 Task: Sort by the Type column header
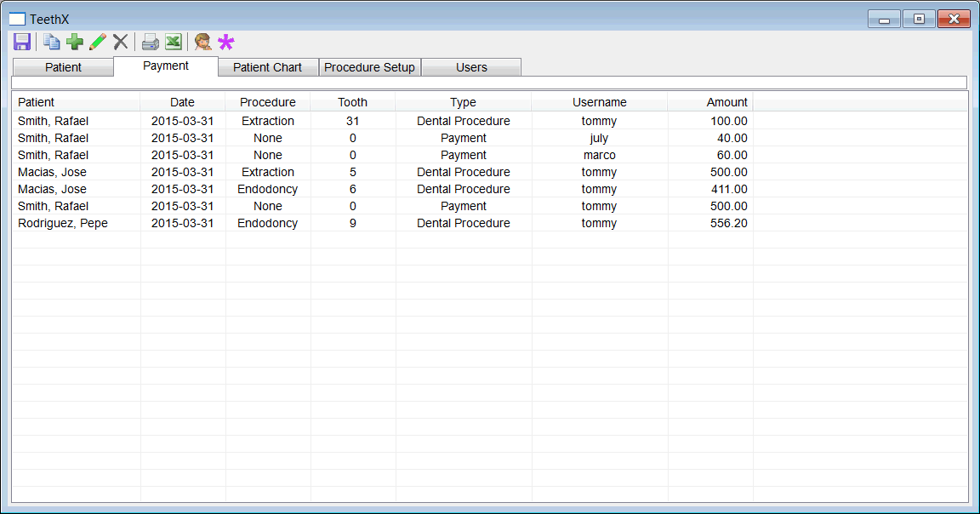[x=463, y=102]
